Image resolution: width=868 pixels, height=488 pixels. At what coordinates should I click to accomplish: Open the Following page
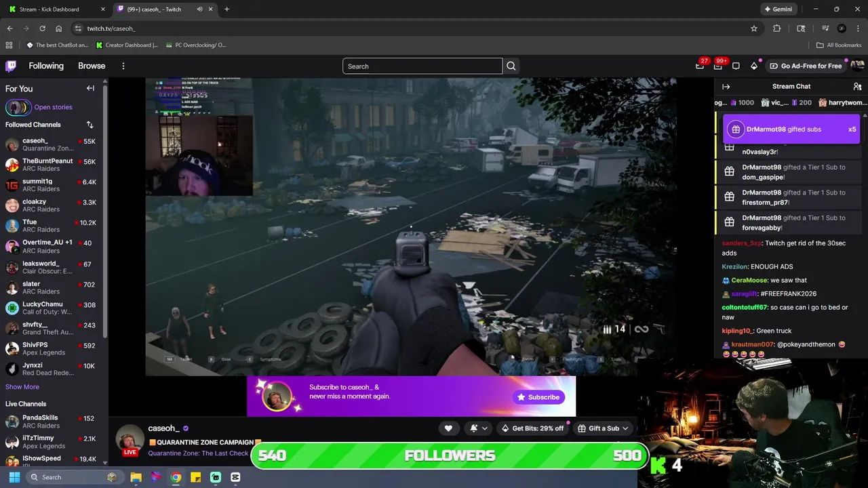46,66
